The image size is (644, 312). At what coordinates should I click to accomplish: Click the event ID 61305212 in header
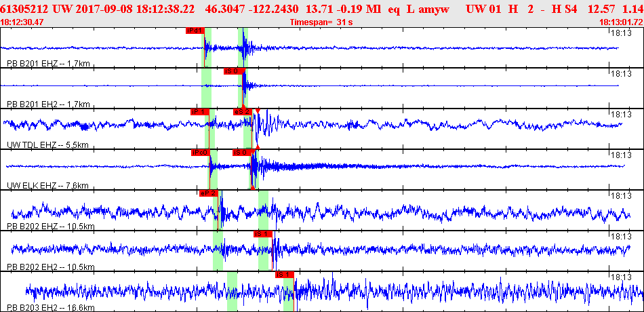tap(25, 8)
